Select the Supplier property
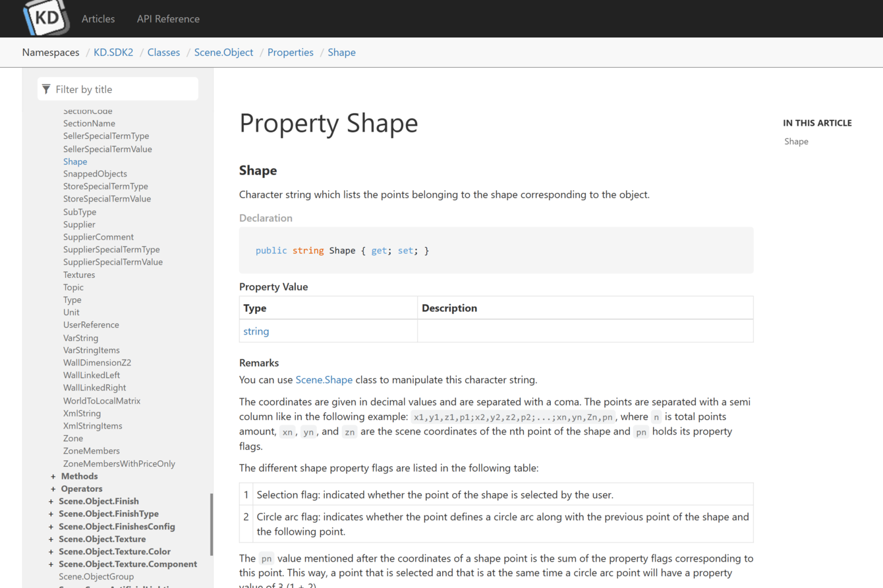The width and height of the screenshot is (883, 588). point(79,225)
